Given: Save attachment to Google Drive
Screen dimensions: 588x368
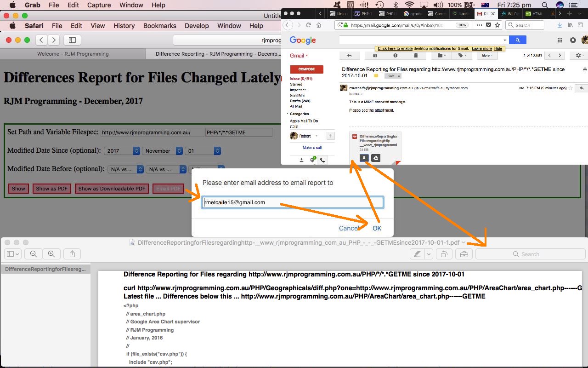Looking at the screenshot, I should (375, 158).
